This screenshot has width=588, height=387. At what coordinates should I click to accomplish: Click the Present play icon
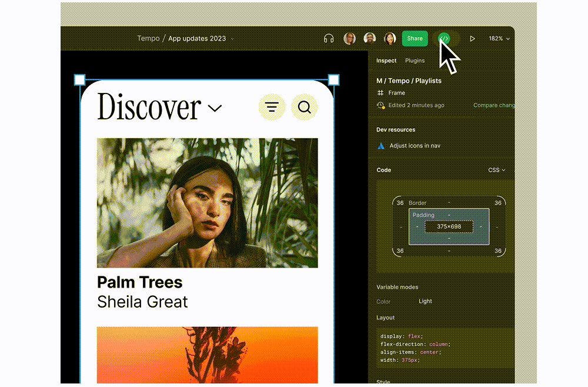click(x=472, y=38)
